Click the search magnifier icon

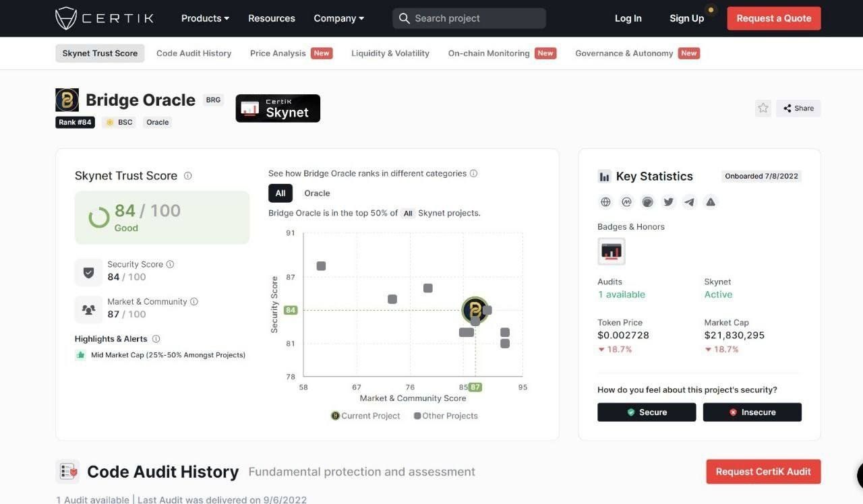pos(404,18)
